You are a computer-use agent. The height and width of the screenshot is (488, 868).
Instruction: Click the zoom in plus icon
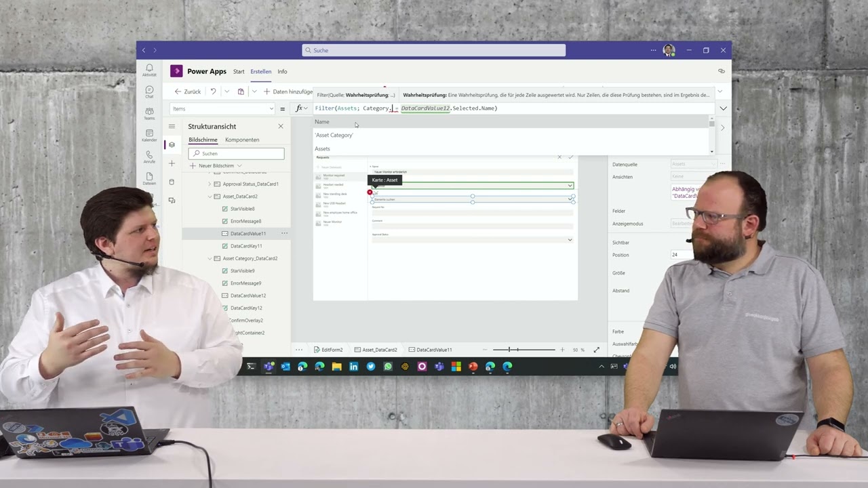562,350
